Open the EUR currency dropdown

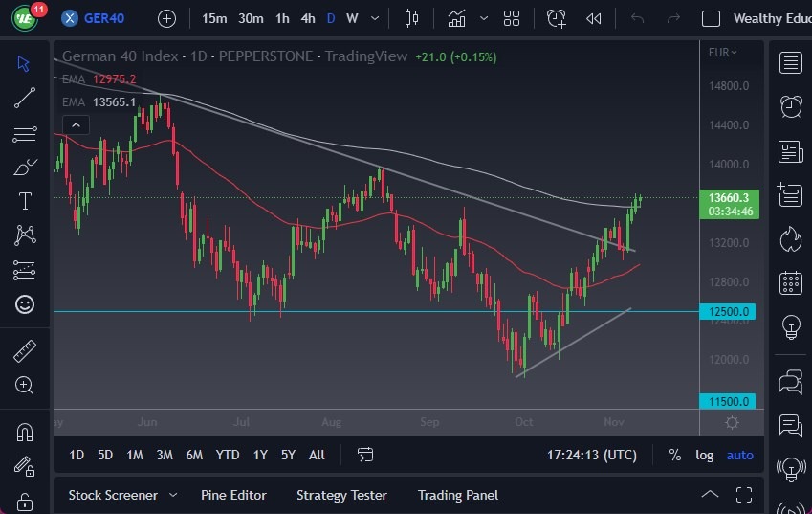[x=722, y=53]
